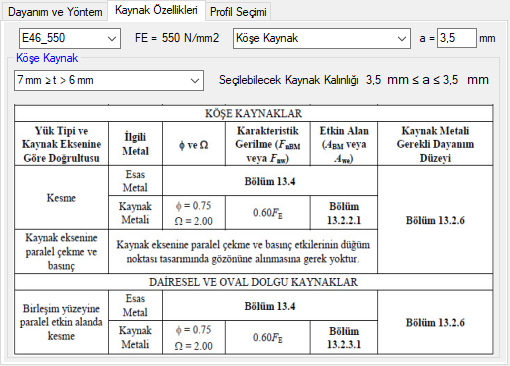Expand the E46_550 electrode dropdown arrow
The width and height of the screenshot is (510, 366).
pyautogui.click(x=112, y=39)
